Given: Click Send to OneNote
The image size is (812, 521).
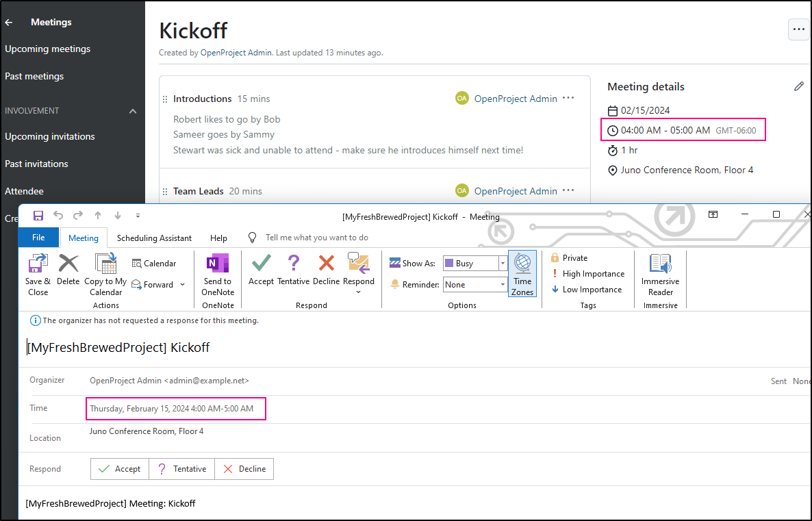Looking at the screenshot, I should (218, 275).
